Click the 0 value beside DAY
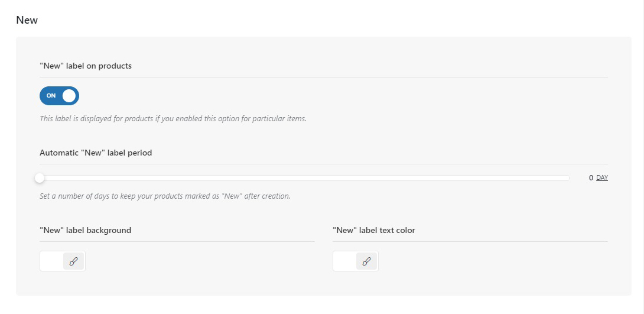Viewport: 644px width, 314px height. (591, 177)
